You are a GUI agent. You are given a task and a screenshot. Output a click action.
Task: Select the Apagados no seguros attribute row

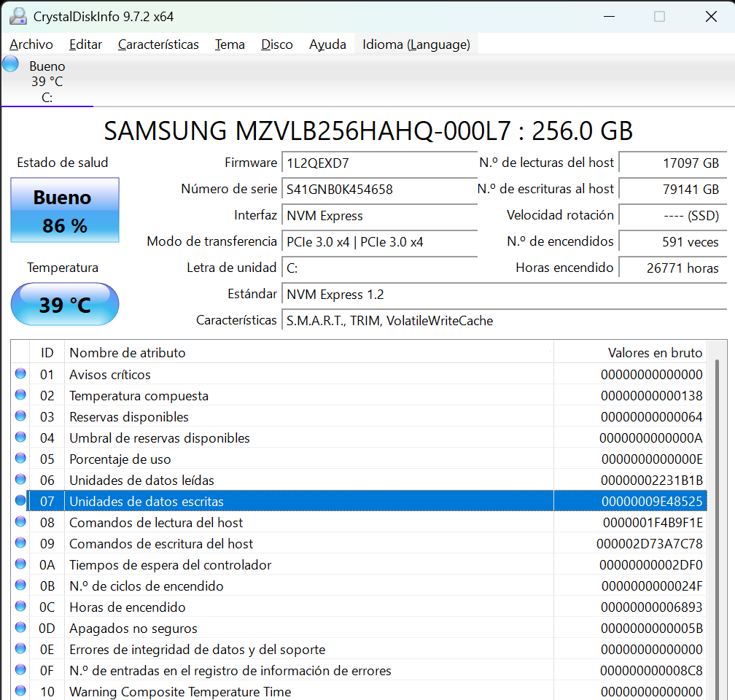(359, 628)
